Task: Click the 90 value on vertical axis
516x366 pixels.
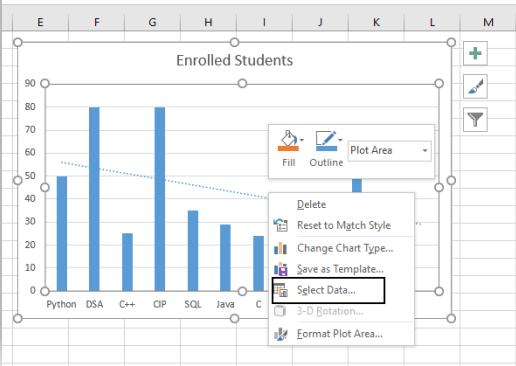Action: (30, 83)
